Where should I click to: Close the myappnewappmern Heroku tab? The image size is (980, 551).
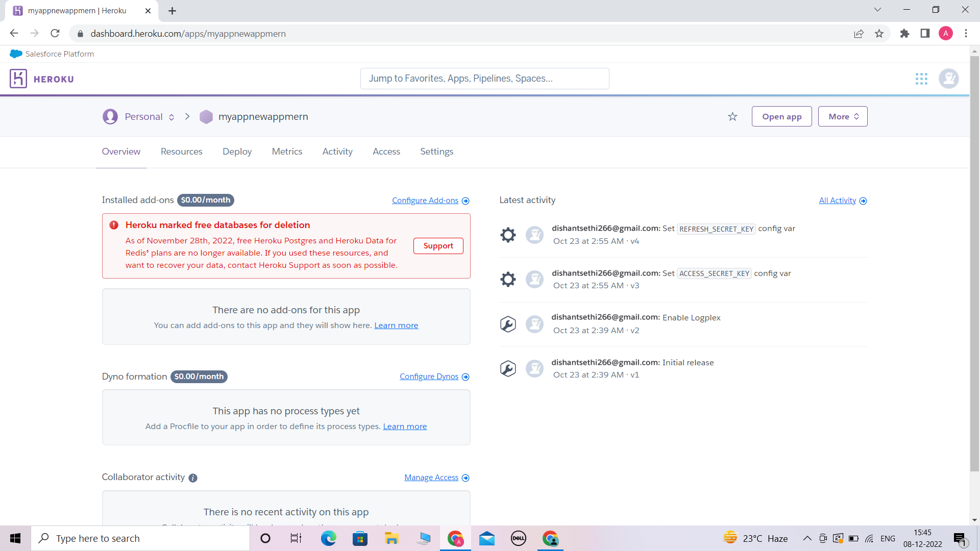click(x=148, y=11)
